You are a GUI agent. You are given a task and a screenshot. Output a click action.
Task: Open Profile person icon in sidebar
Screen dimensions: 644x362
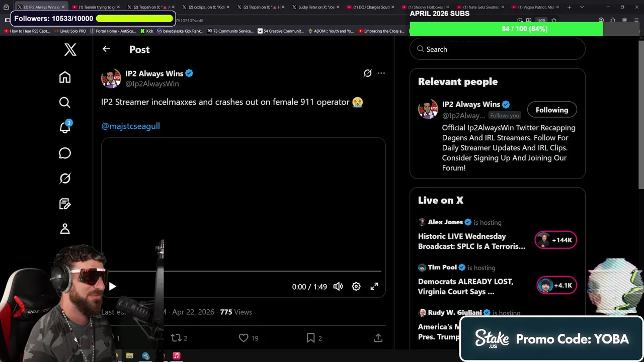[65, 229]
